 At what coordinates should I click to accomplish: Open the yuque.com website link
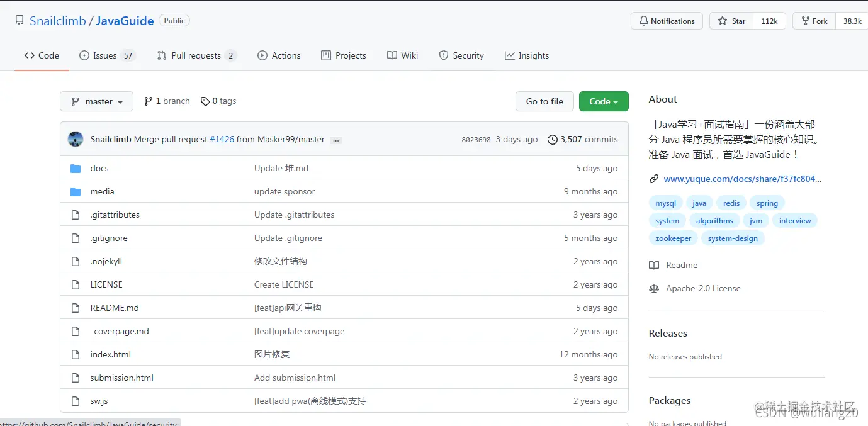click(x=743, y=179)
